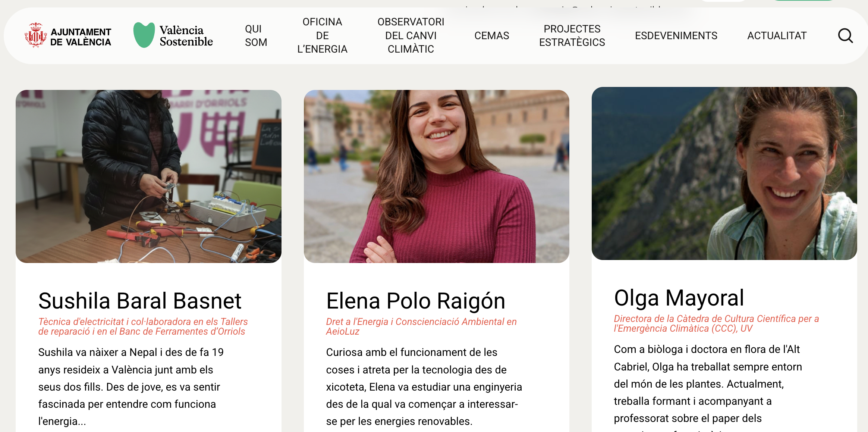
Task: Open the Elena Polo Raigón heading
Action: [415, 301]
